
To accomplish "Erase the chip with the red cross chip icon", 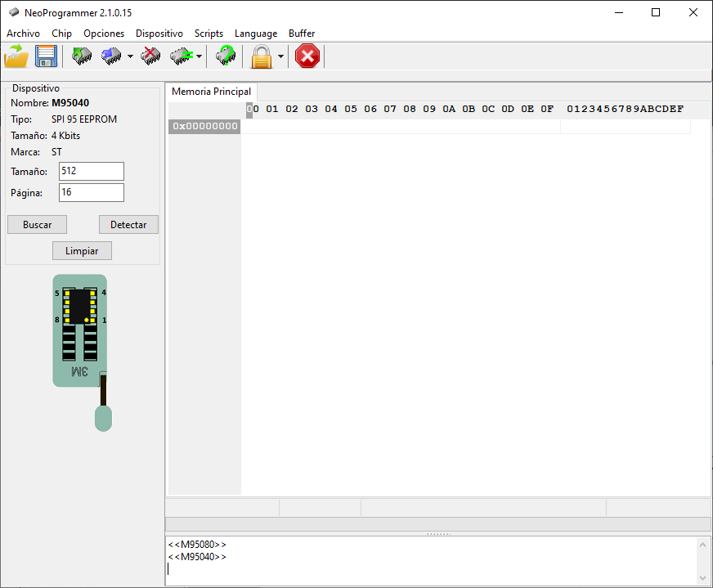I will [150, 56].
